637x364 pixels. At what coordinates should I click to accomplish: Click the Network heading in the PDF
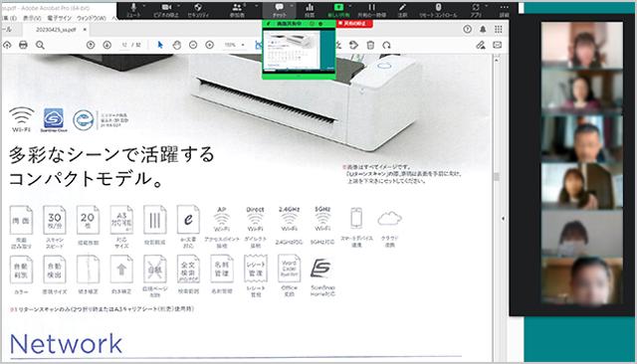pos(66,344)
